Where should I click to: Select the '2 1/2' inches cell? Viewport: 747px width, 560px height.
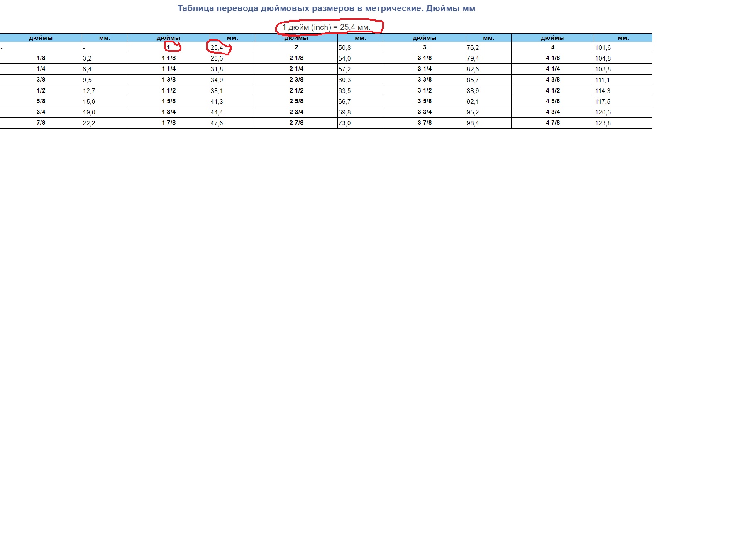pyautogui.click(x=296, y=90)
